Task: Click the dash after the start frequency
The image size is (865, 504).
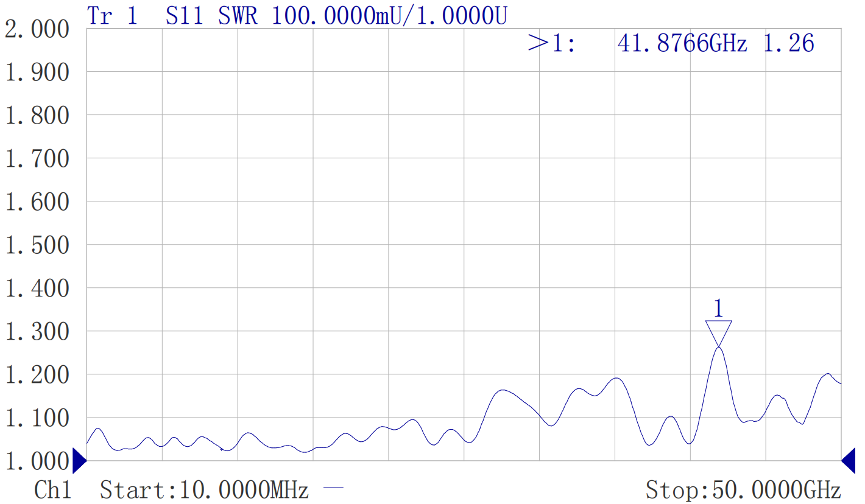Action: click(x=333, y=489)
